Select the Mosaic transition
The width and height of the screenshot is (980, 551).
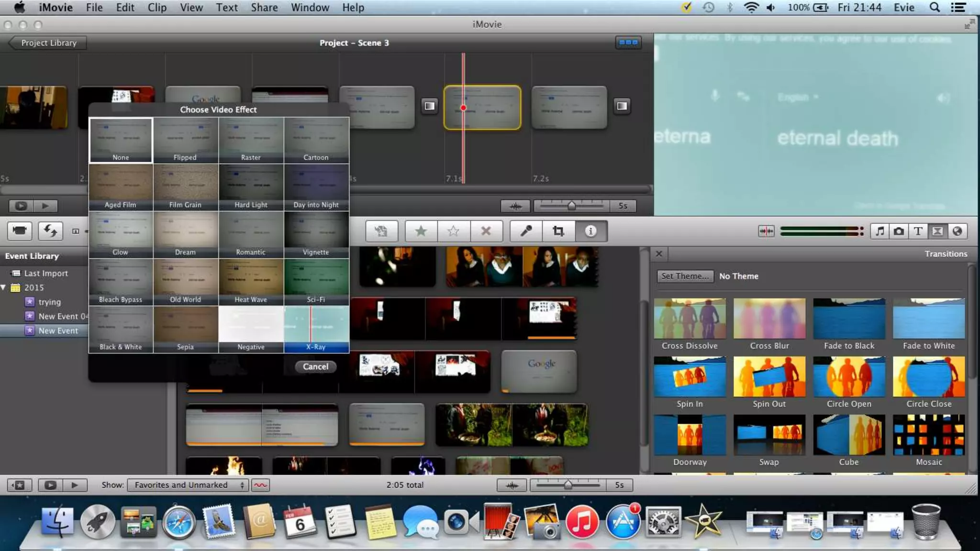(x=929, y=441)
